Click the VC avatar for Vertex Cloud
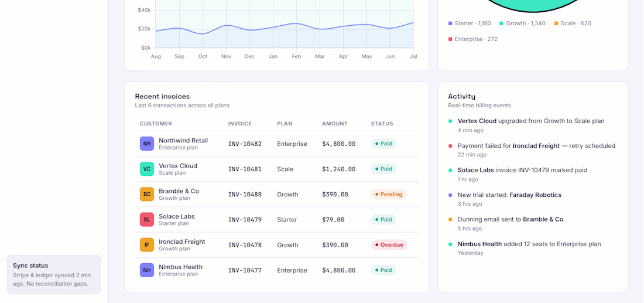644x303 pixels. (146, 169)
